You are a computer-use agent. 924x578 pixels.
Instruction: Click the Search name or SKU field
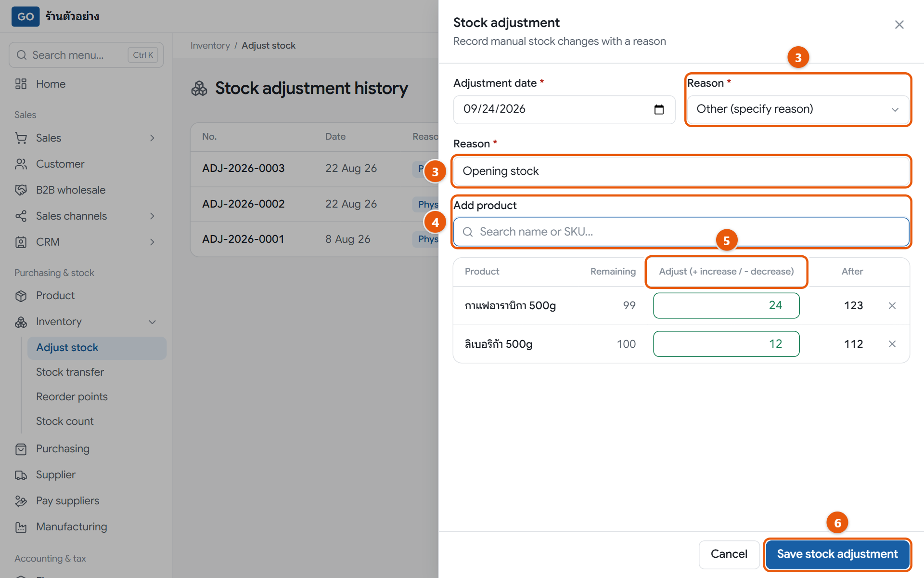click(x=681, y=232)
